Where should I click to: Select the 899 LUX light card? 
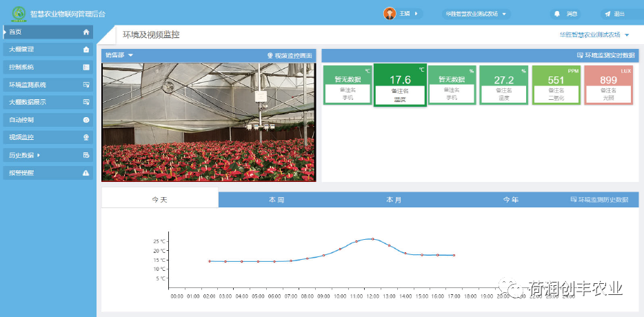pos(609,85)
